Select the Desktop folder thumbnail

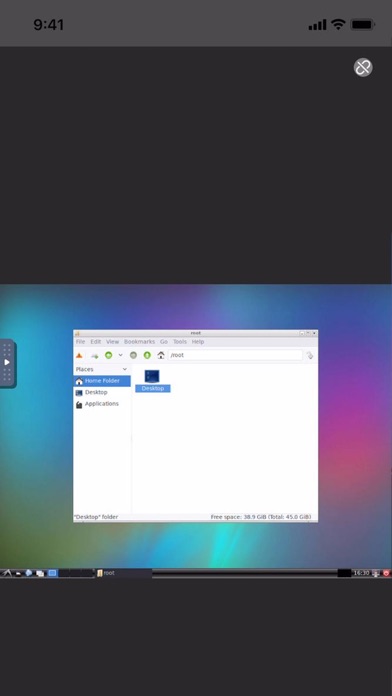click(152, 381)
